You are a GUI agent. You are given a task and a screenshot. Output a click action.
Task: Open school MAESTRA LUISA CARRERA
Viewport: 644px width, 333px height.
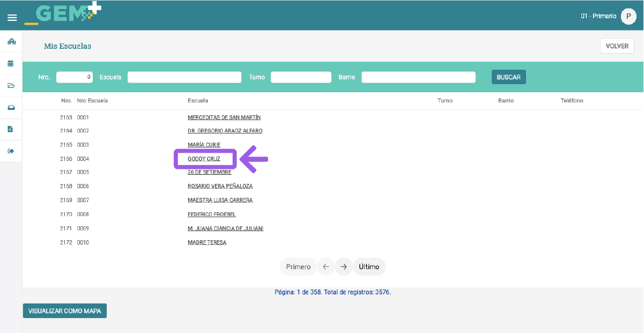point(220,200)
